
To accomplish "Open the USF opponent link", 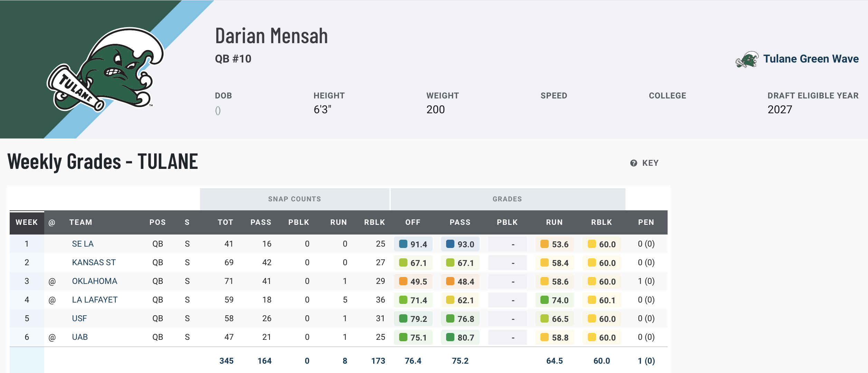I will tap(79, 318).
